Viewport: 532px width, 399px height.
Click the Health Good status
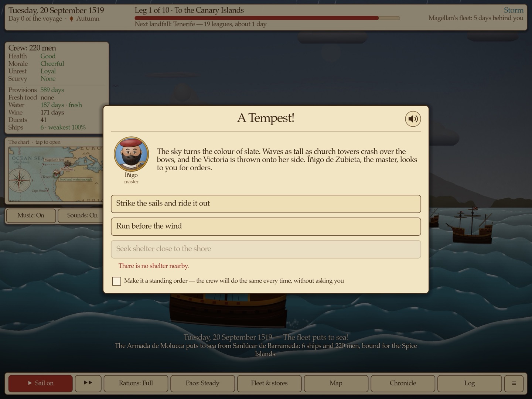point(48,56)
